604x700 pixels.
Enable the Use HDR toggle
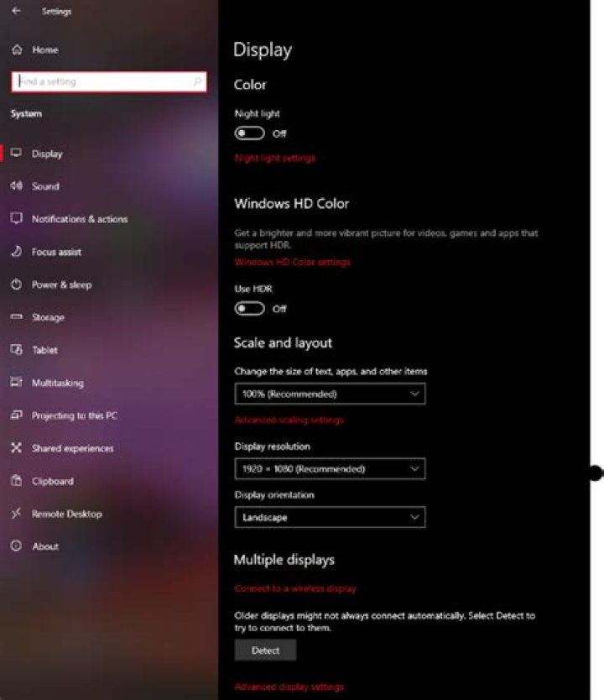click(x=249, y=309)
